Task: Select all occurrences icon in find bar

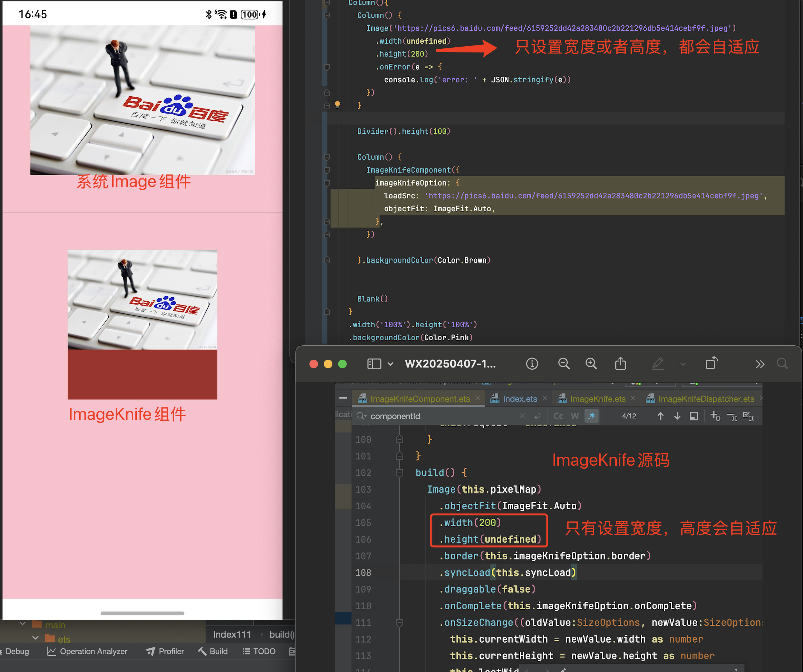Action: click(749, 416)
